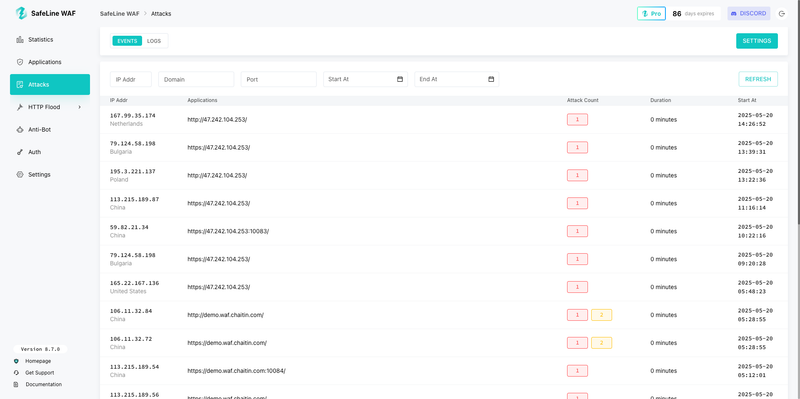Click application https://47.242.104.253:10083/

point(228,231)
